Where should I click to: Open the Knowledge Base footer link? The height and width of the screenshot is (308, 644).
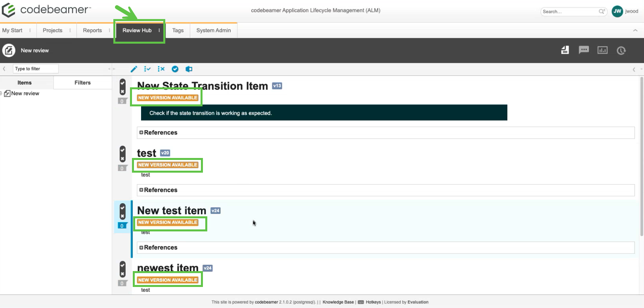point(338,302)
